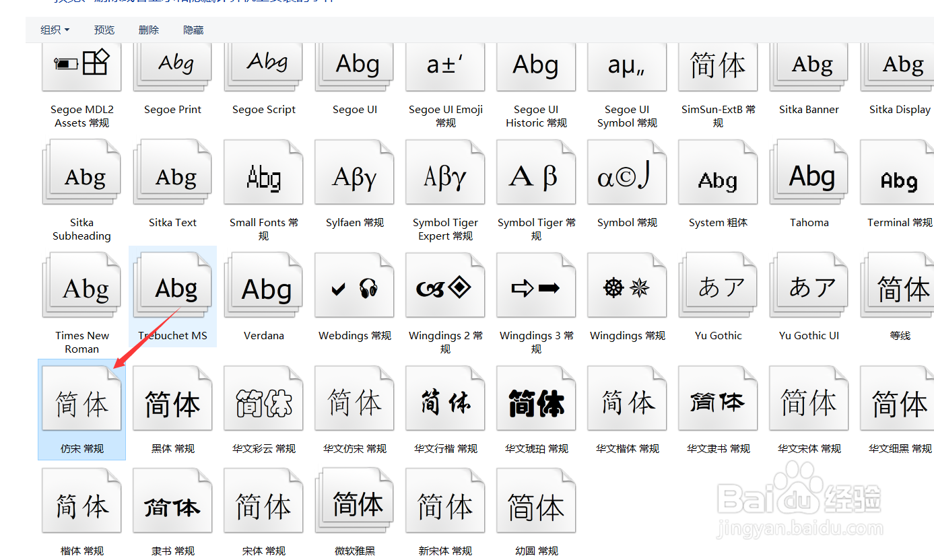The width and height of the screenshot is (934, 560).
Task: Select the Sylfaen font icon
Action: click(x=354, y=171)
